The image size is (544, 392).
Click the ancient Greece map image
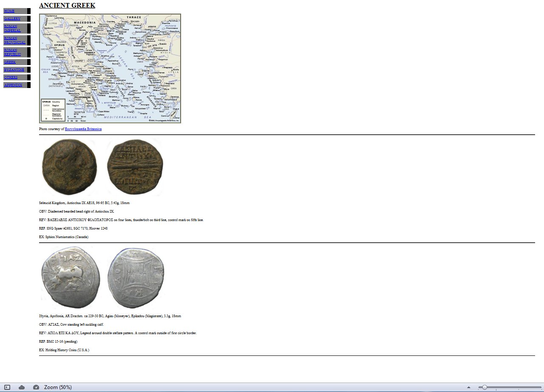[110, 68]
